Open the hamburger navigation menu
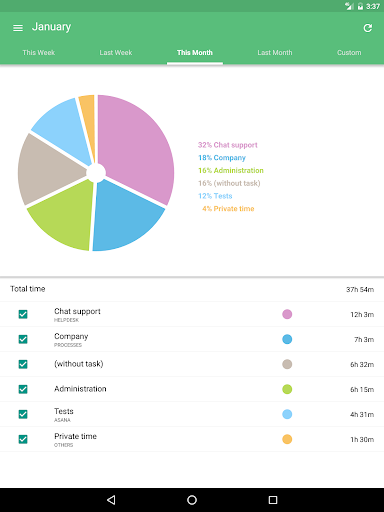The height and width of the screenshot is (512, 384). coord(18,28)
